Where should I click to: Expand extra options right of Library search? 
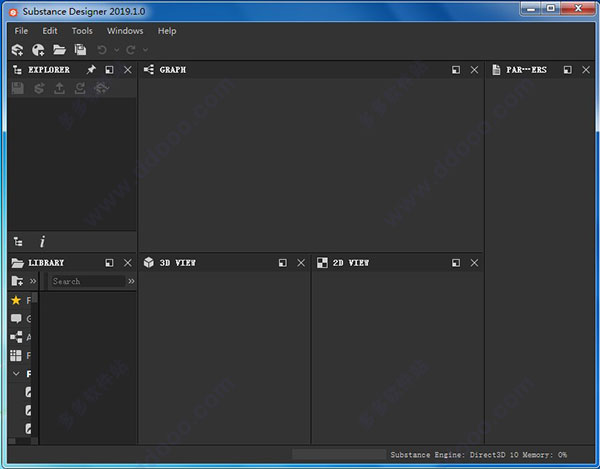pyautogui.click(x=131, y=281)
